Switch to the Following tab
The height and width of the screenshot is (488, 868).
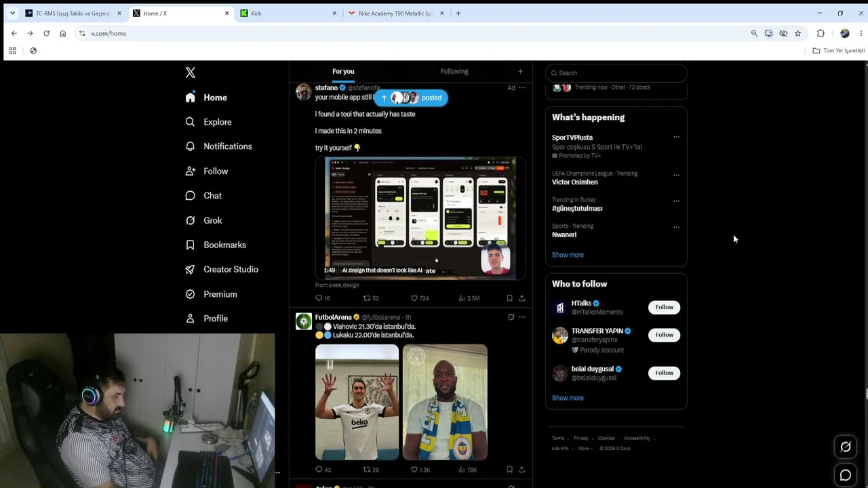click(454, 71)
